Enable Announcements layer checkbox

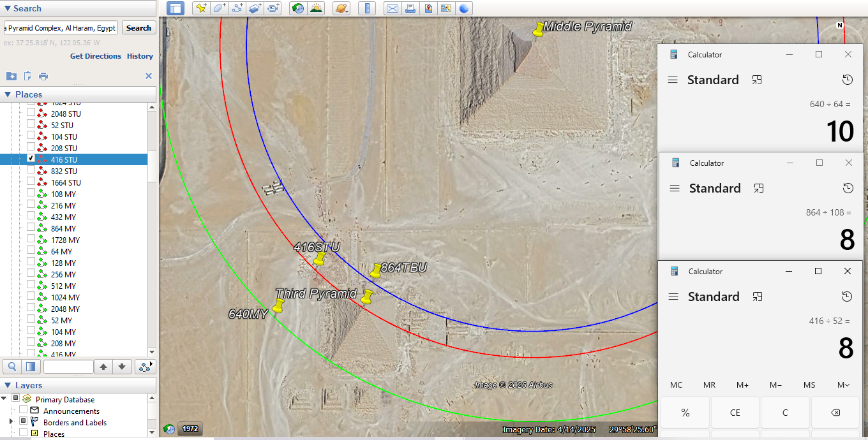(x=23, y=411)
